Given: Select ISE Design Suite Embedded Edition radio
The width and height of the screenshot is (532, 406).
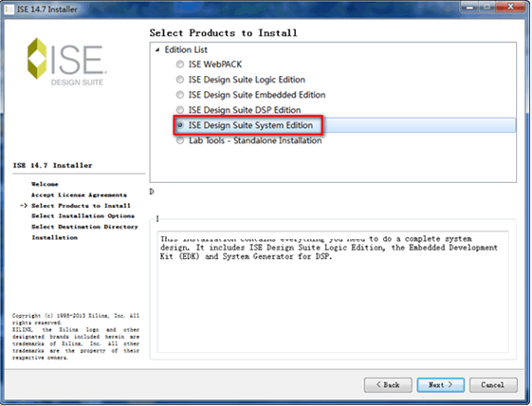Looking at the screenshot, I should [180, 95].
